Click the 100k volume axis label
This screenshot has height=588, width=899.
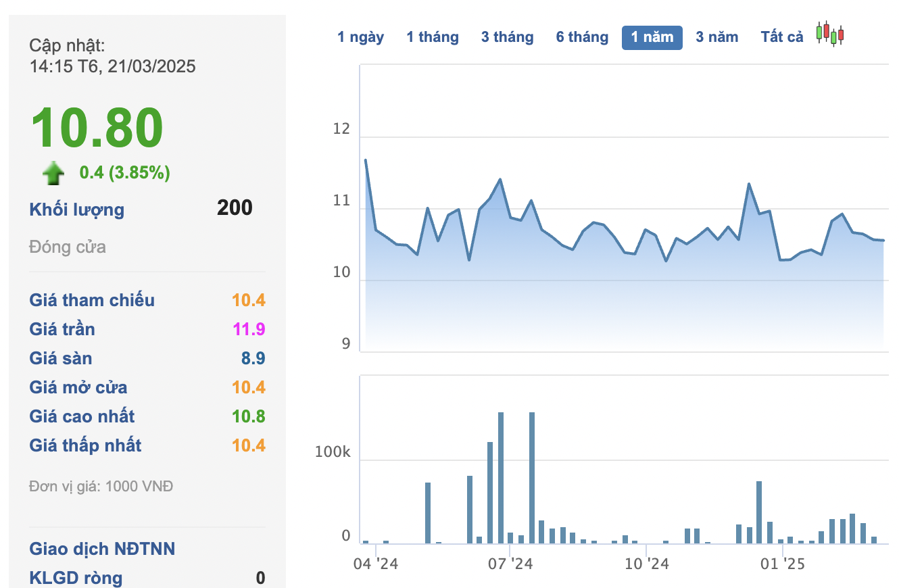[333, 452]
